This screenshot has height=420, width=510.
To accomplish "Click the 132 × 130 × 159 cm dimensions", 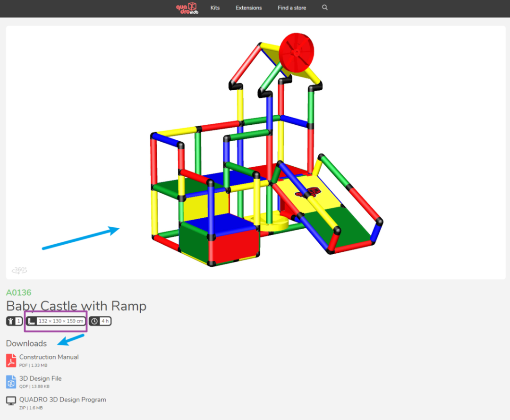I will click(61, 321).
